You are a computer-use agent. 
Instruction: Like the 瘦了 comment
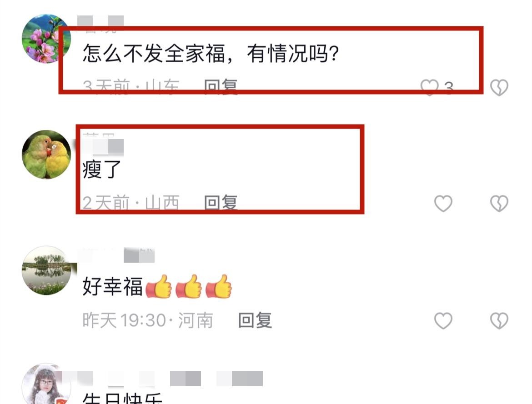(x=443, y=204)
